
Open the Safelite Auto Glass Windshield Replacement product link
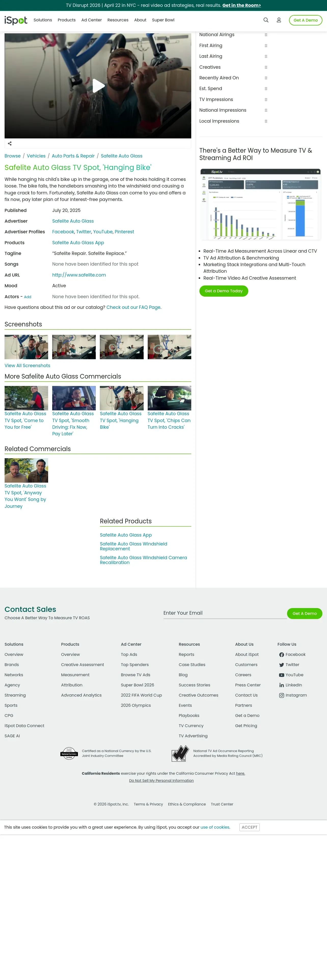pos(134,546)
